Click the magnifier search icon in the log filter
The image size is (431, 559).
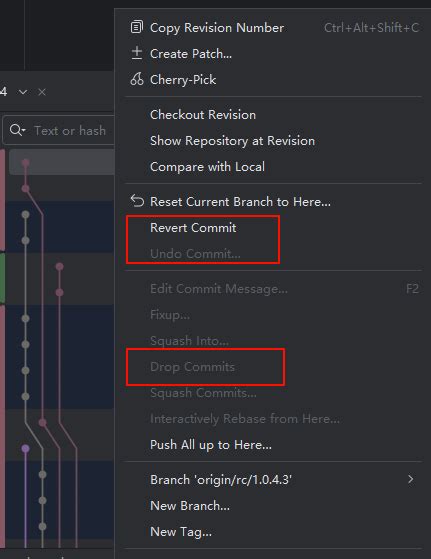pyautogui.click(x=17, y=130)
